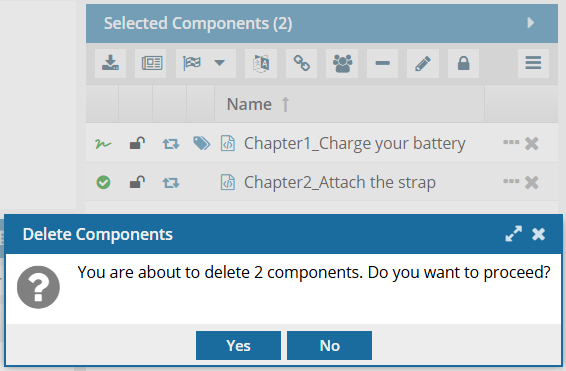
Task: Click the translate icon in toolbar
Action: (x=261, y=64)
